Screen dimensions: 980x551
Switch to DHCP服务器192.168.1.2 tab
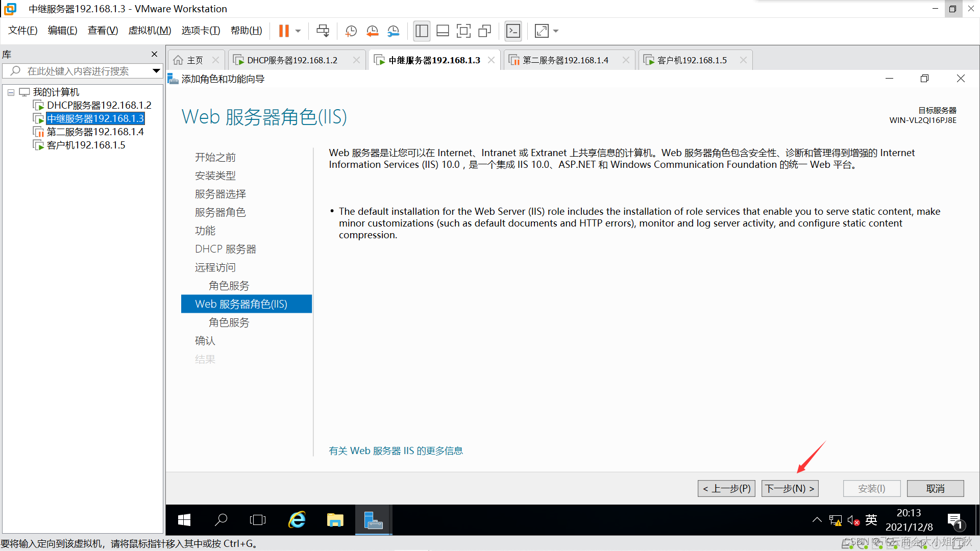(x=292, y=60)
